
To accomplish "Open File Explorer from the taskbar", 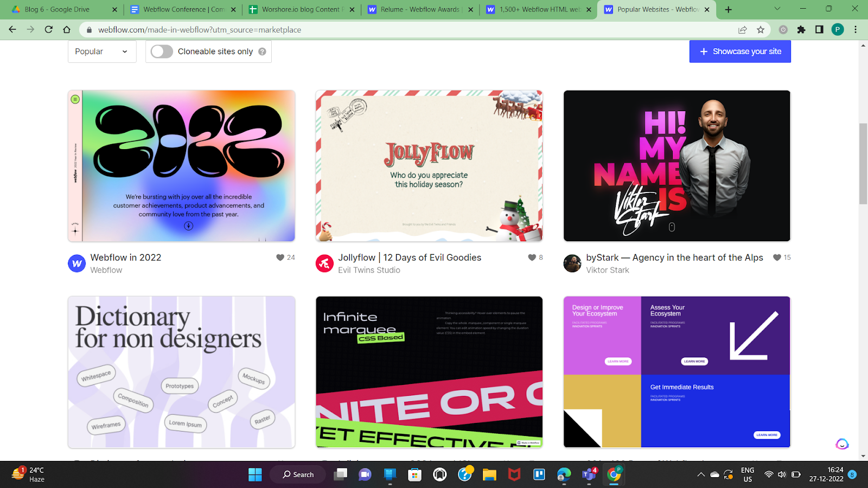I will pyautogui.click(x=489, y=474).
